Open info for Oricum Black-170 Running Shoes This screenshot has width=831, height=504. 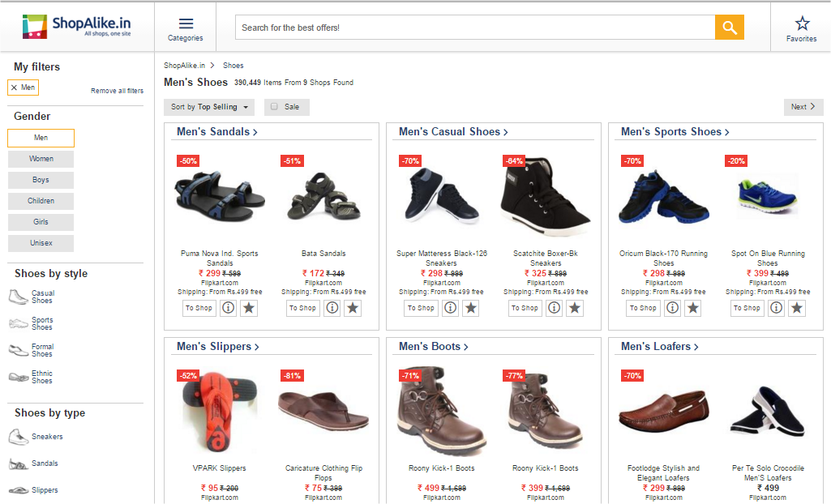pos(673,308)
